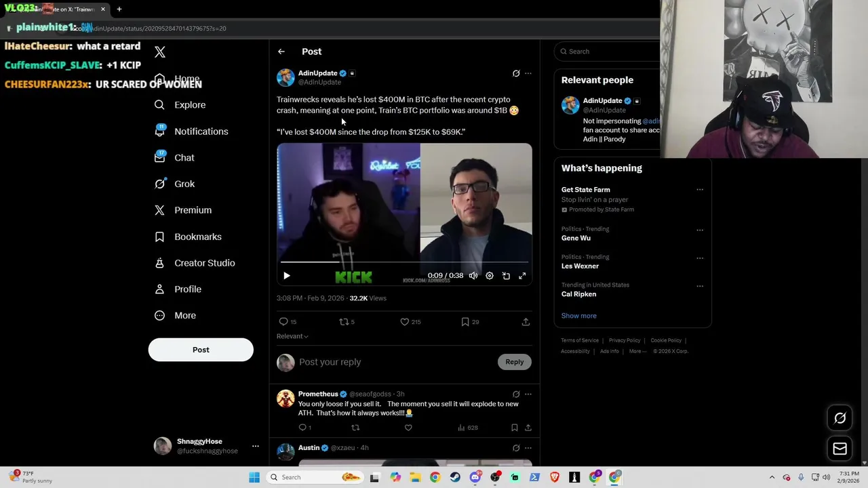Open options for Les Wexner trend
Screen dimensions: 868x488
pyautogui.click(x=700, y=258)
